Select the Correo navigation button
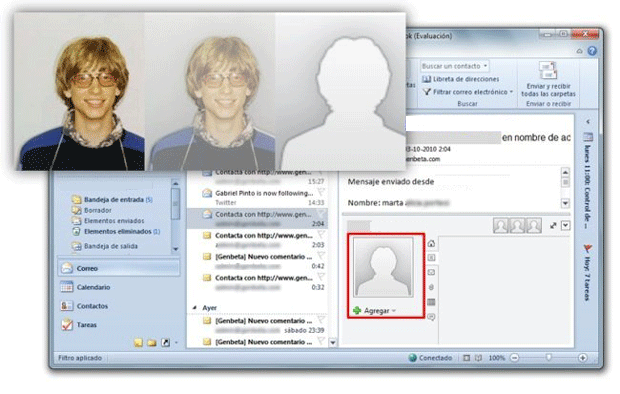Image resolution: width=620 pixels, height=394 pixels. [x=119, y=268]
